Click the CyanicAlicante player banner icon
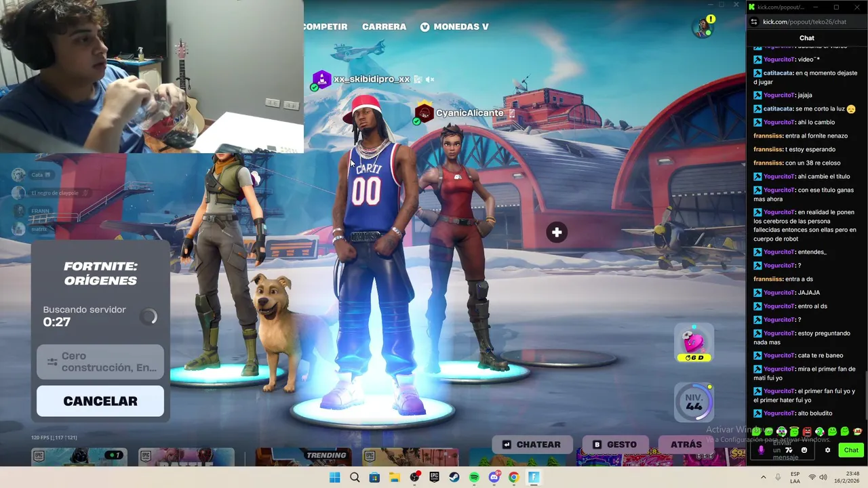This screenshot has width=868, height=488. [424, 113]
